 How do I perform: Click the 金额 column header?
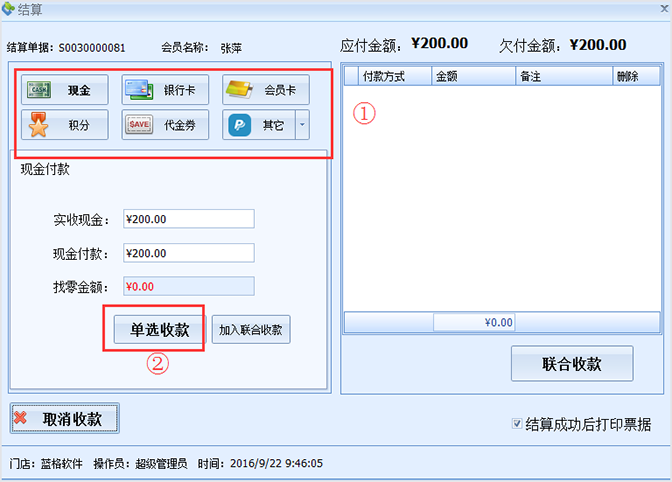(473, 77)
